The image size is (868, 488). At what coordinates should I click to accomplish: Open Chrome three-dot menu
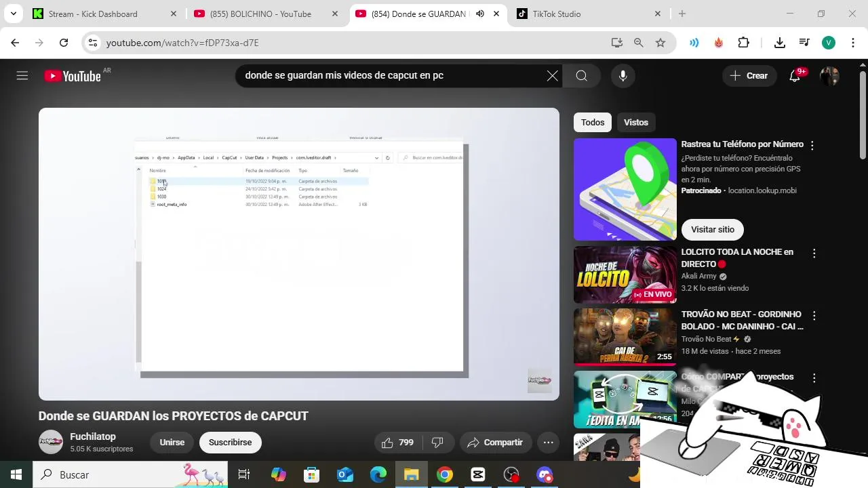click(x=852, y=43)
